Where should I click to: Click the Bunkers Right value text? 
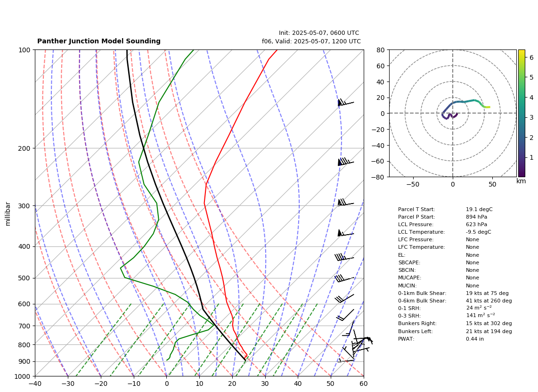pyautogui.click(x=489, y=323)
